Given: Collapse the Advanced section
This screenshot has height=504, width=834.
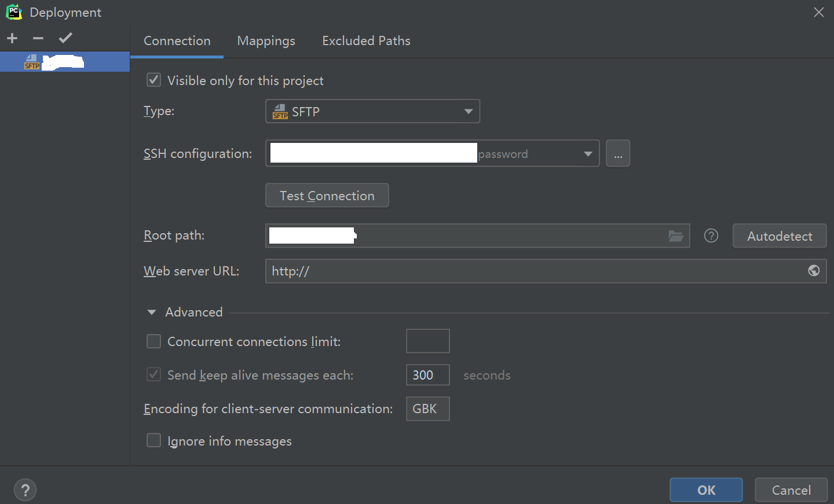Looking at the screenshot, I should tap(152, 312).
